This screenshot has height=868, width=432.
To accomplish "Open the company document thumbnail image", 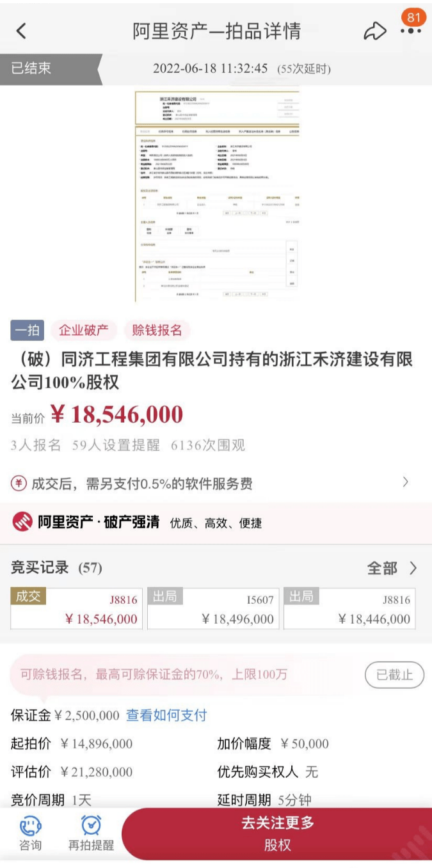I will tap(216, 196).
